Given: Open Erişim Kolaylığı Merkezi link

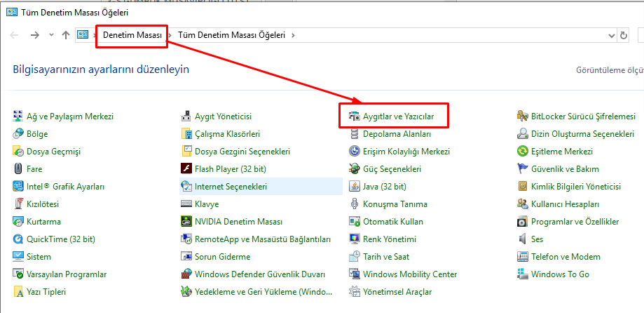Looking at the screenshot, I should 406,152.
